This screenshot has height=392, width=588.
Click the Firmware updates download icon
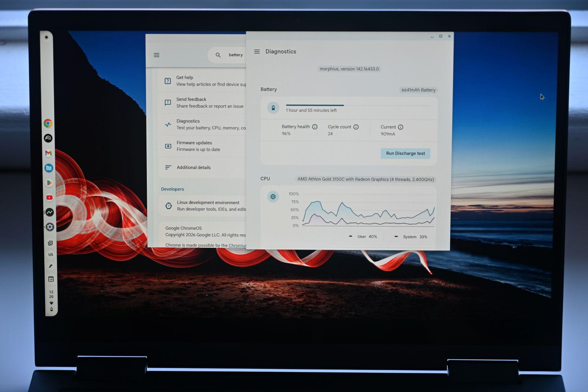168,146
